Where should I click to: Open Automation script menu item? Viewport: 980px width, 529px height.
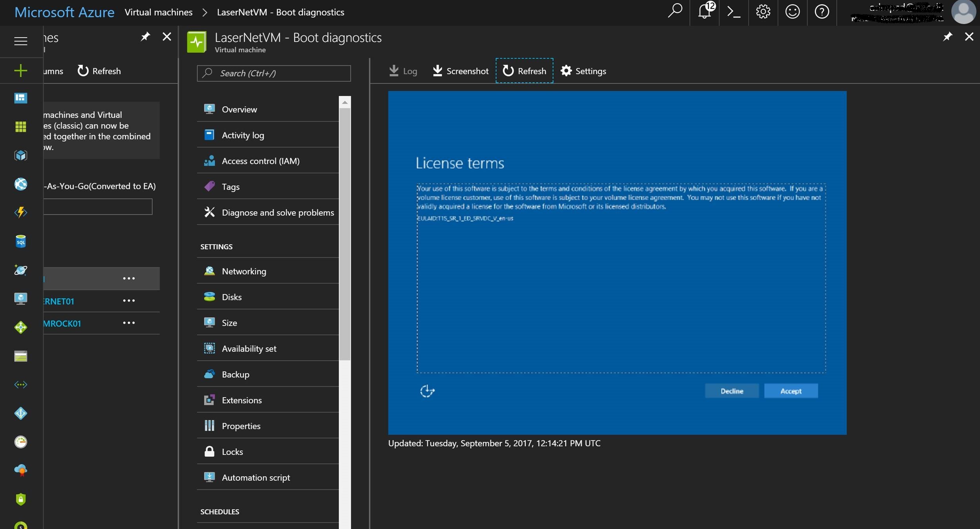pos(268,478)
